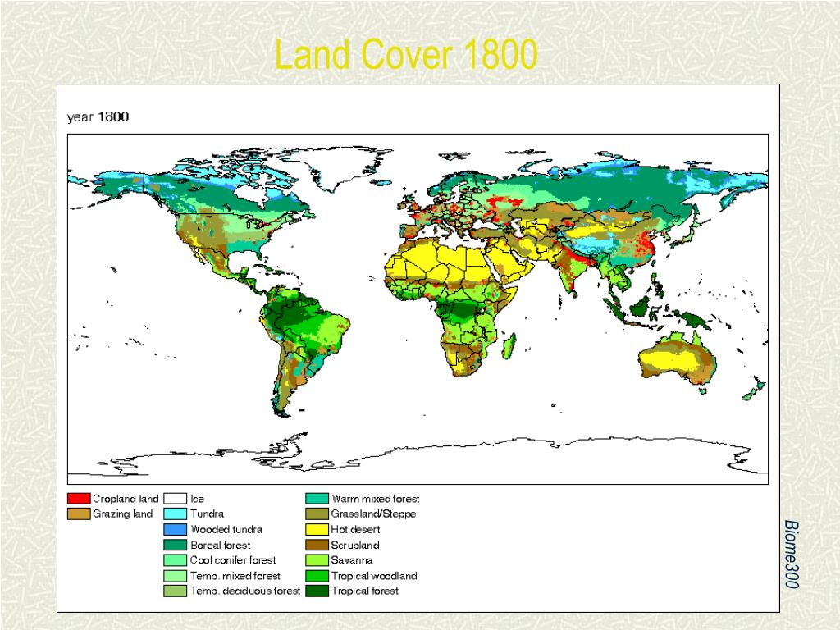Select the 'Cool conifer forest' label
Image resolution: width=840 pixels, height=630 pixels.
(233, 559)
